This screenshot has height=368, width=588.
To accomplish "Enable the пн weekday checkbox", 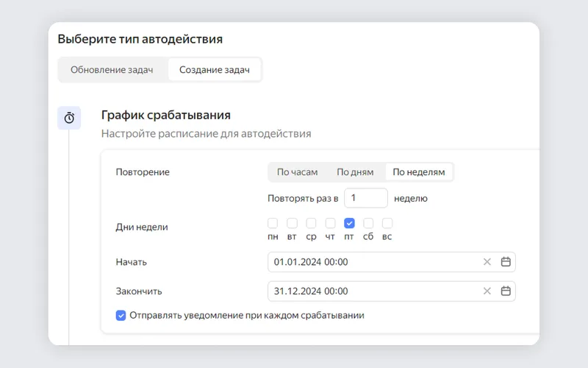I will click(273, 223).
